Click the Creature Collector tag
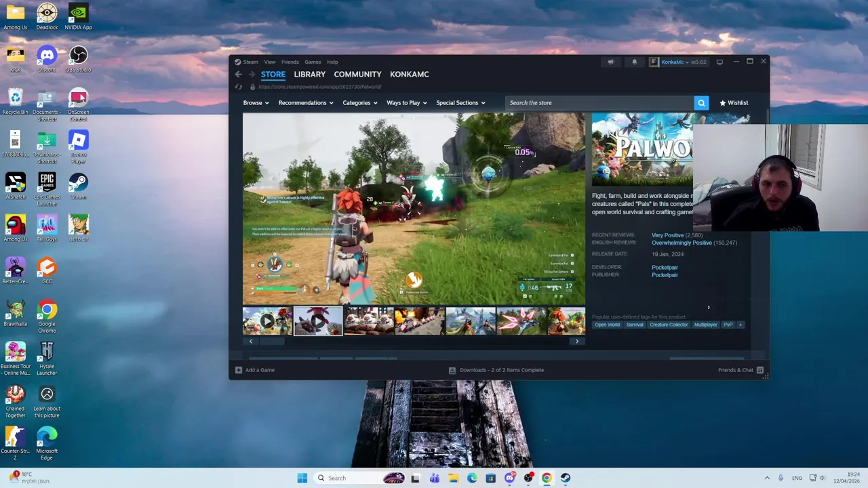 point(669,325)
